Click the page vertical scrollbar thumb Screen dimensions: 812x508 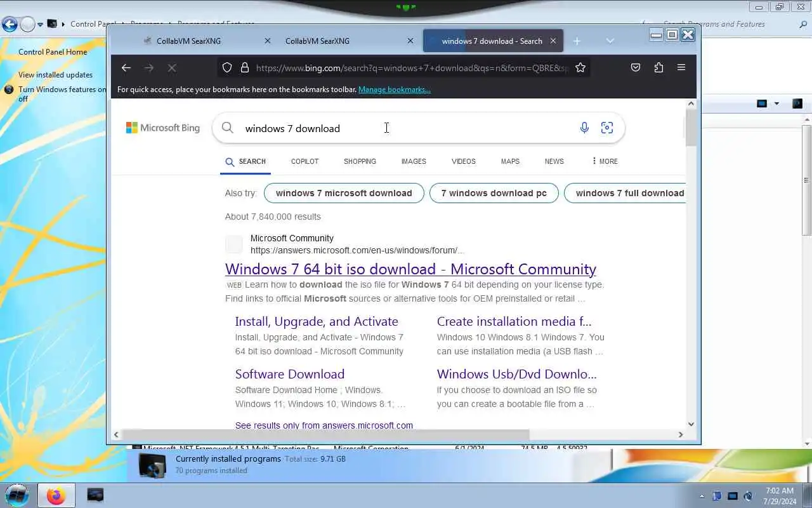pos(691,127)
